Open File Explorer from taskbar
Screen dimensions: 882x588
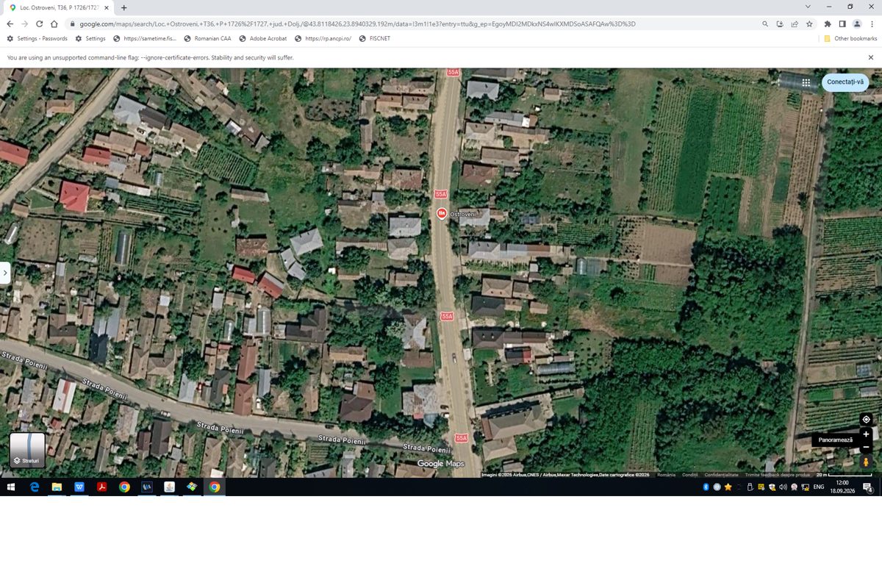57,487
